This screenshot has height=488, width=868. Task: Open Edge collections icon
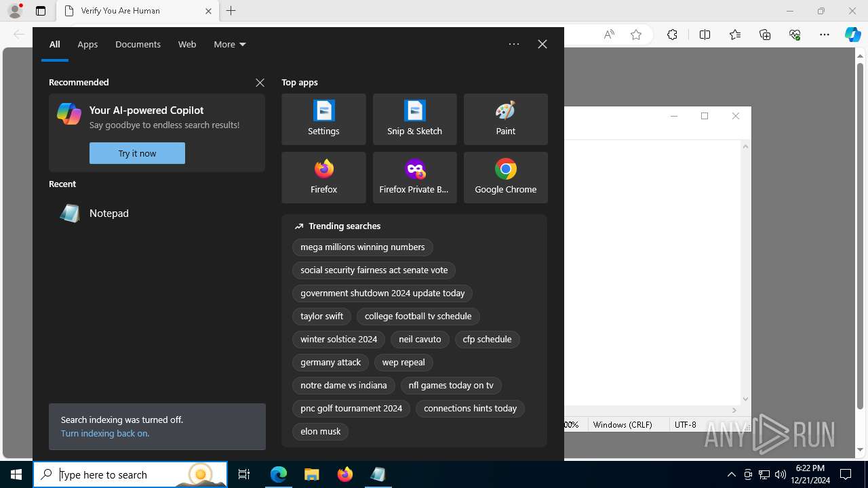coord(765,35)
